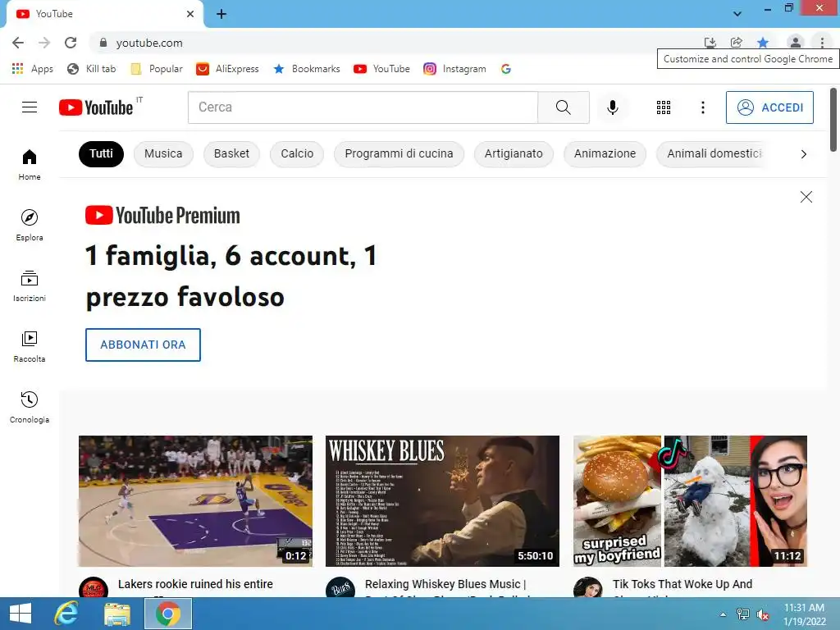Image resolution: width=840 pixels, height=630 pixels.
Task: Open the Windows Start menu
Action: point(21,614)
